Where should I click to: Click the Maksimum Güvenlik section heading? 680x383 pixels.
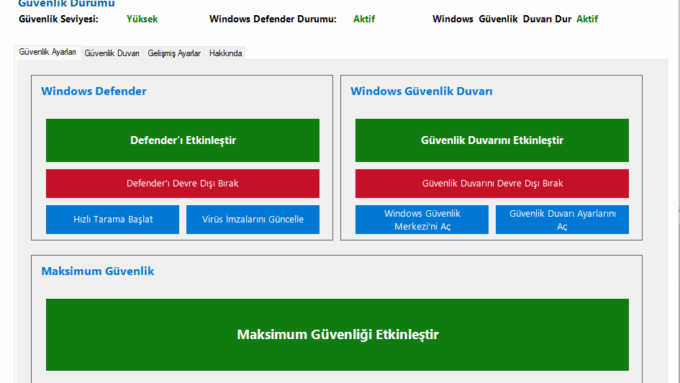[98, 271]
